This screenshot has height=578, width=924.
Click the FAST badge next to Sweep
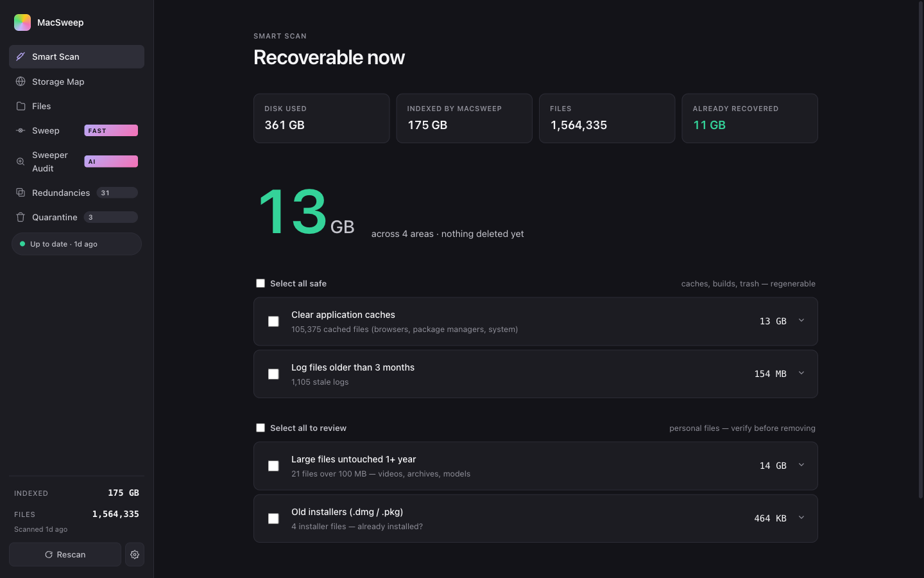pos(111,130)
